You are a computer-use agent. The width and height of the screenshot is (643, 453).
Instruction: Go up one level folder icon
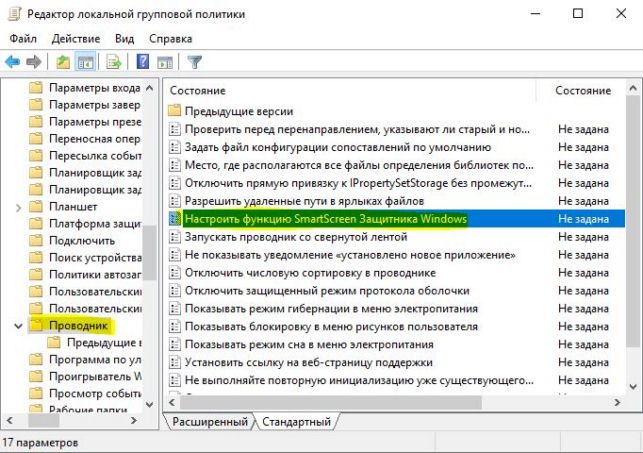[63, 62]
